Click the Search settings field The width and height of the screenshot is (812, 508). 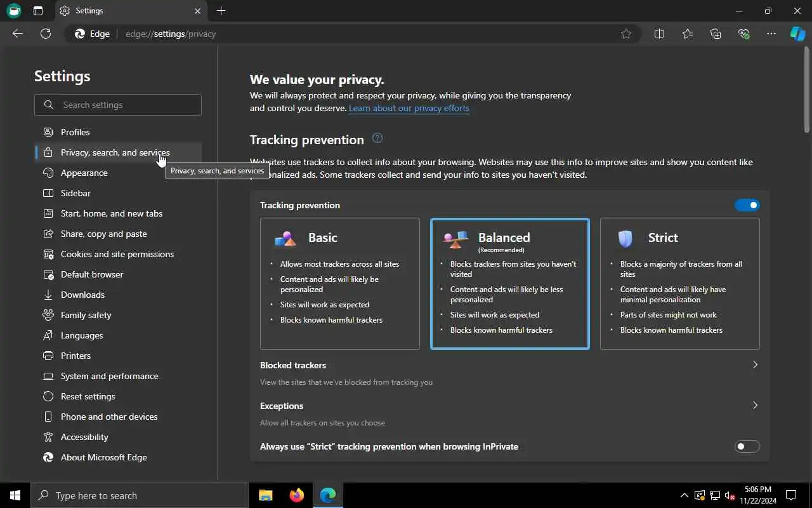[x=118, y=105]
